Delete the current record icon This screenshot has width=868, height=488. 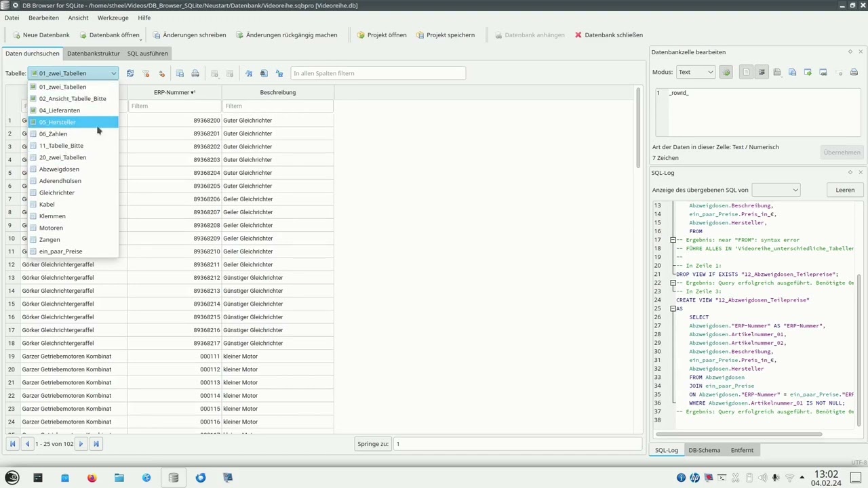coord(230,73)
